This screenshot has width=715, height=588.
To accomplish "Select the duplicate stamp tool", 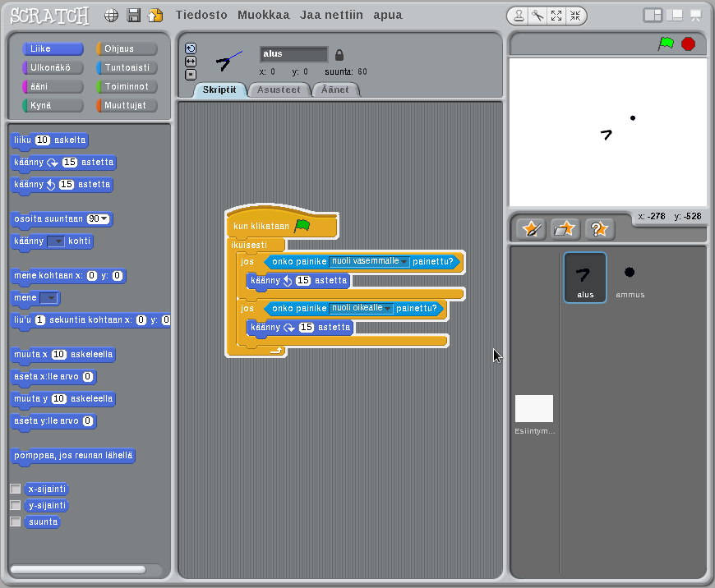I will [519, 16].
